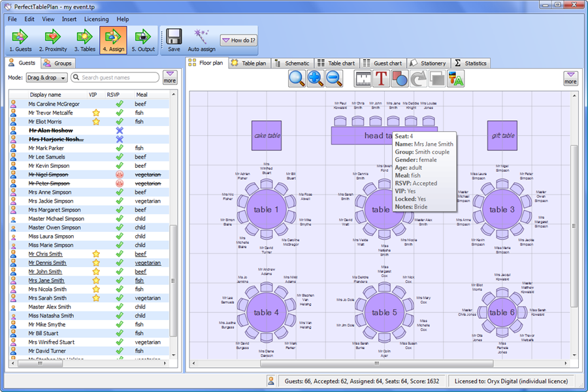
Task: Click the green RSVP tick for Mr Mark Parker
Action: (120, 148)
